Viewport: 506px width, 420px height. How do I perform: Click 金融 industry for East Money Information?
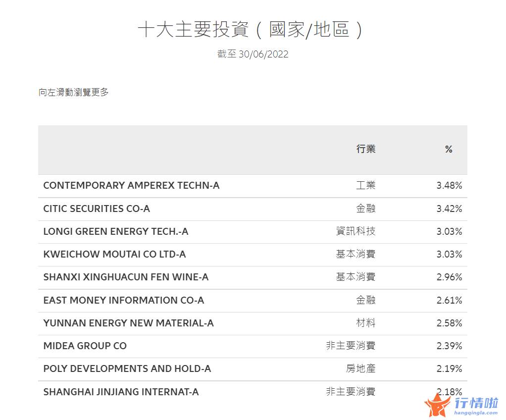coord(365,300)
